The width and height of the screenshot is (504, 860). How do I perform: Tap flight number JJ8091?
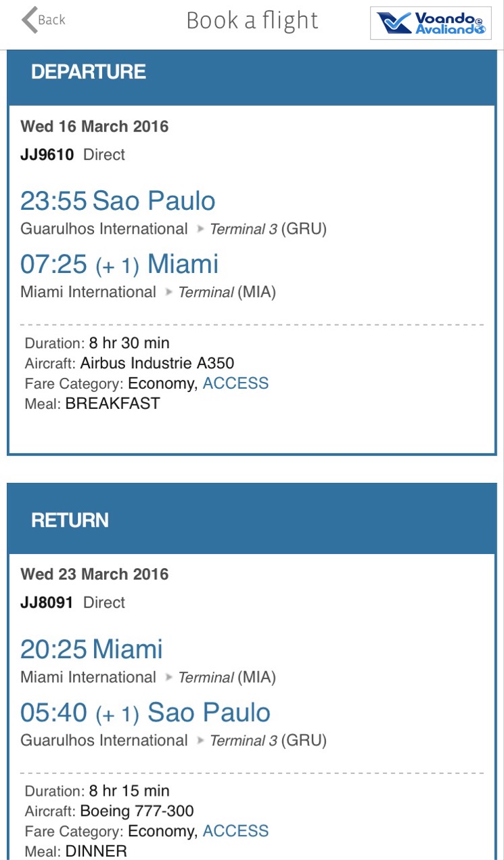point(47,602)
